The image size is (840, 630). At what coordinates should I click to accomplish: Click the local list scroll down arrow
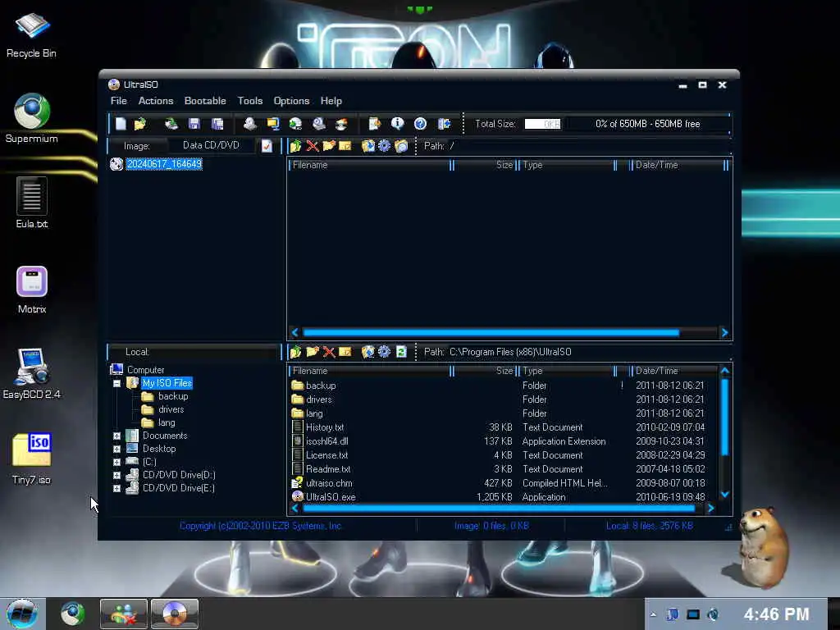725,494
